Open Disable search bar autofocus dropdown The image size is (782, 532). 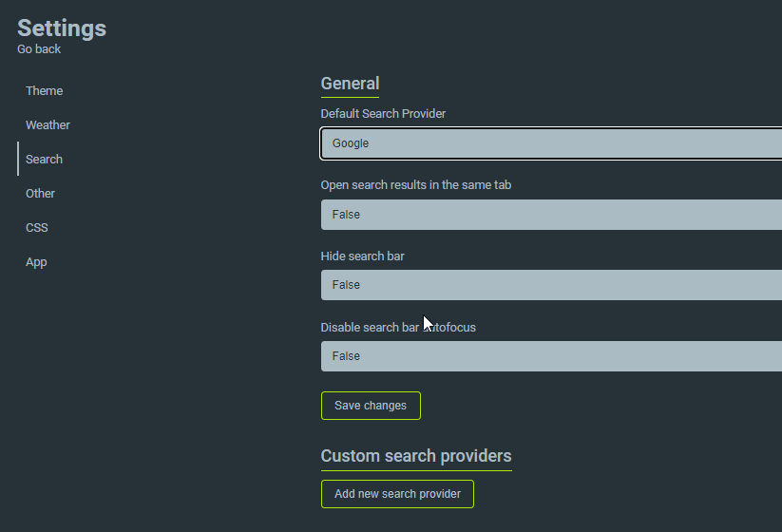551,356
